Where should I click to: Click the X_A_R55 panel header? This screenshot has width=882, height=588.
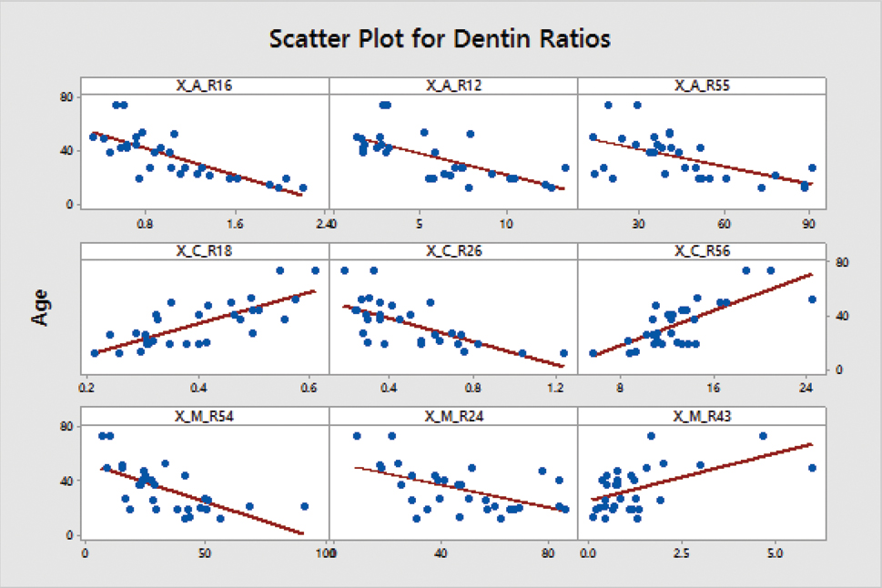click(702, 86)
